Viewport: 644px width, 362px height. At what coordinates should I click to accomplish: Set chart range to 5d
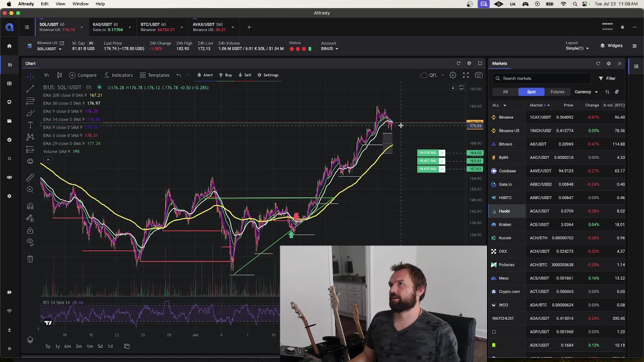pyautogui.click(x=100, y=346)
